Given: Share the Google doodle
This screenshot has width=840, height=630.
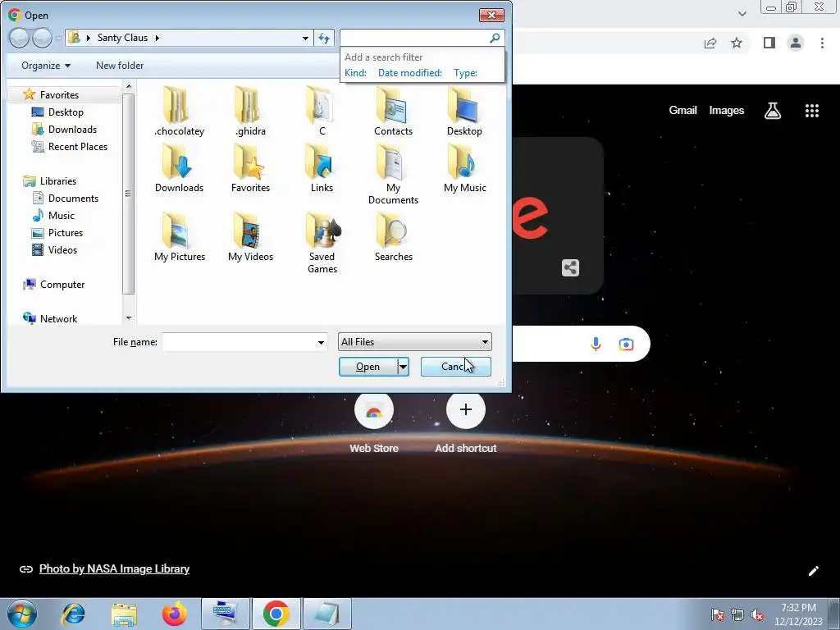Looking at the screenshot, I should click(x=571, y=268).
